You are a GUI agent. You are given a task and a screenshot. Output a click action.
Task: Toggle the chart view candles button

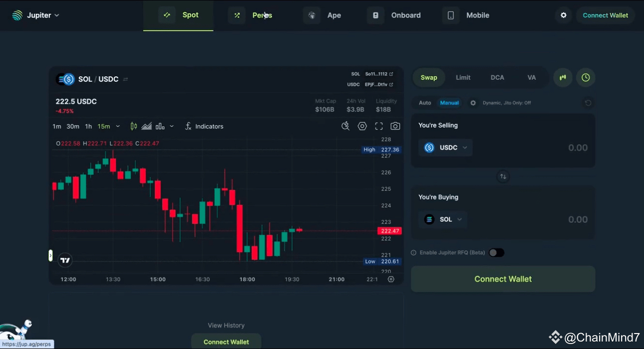[x=563, y=78]
